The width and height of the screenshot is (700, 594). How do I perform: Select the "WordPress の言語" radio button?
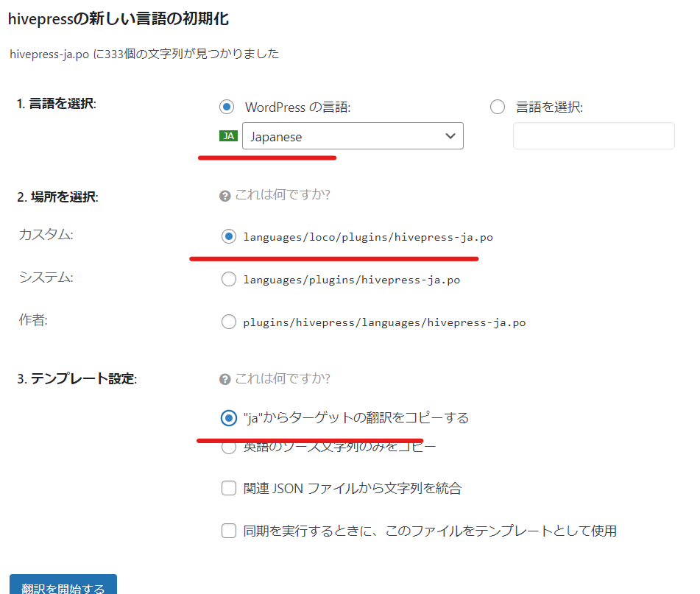[227, 107]
